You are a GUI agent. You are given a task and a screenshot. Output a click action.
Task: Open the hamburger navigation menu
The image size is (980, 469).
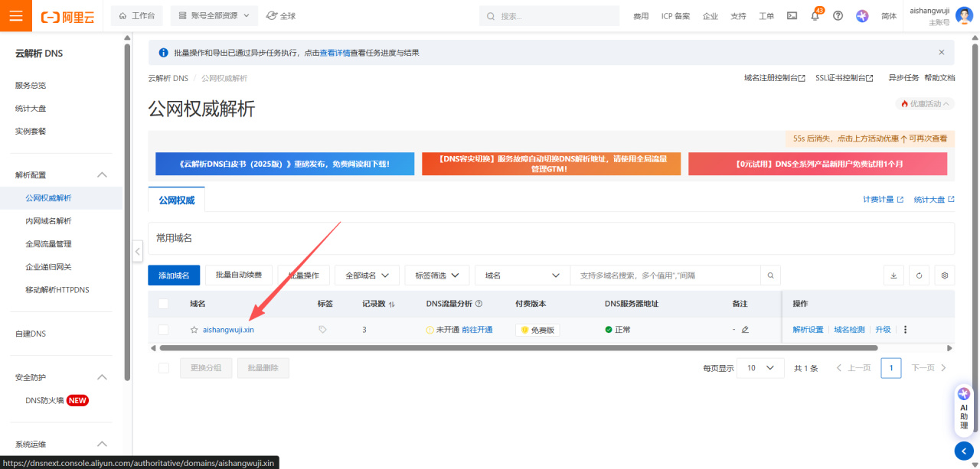pos(15,15)
